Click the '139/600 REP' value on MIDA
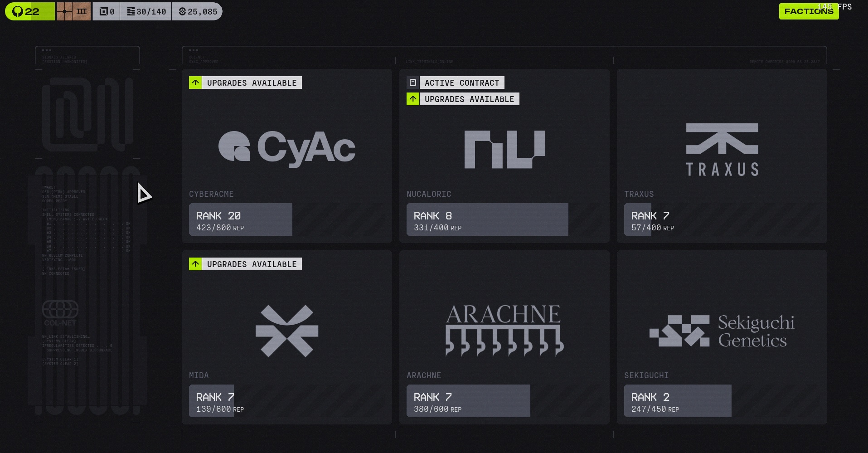 tap(220, 409)
